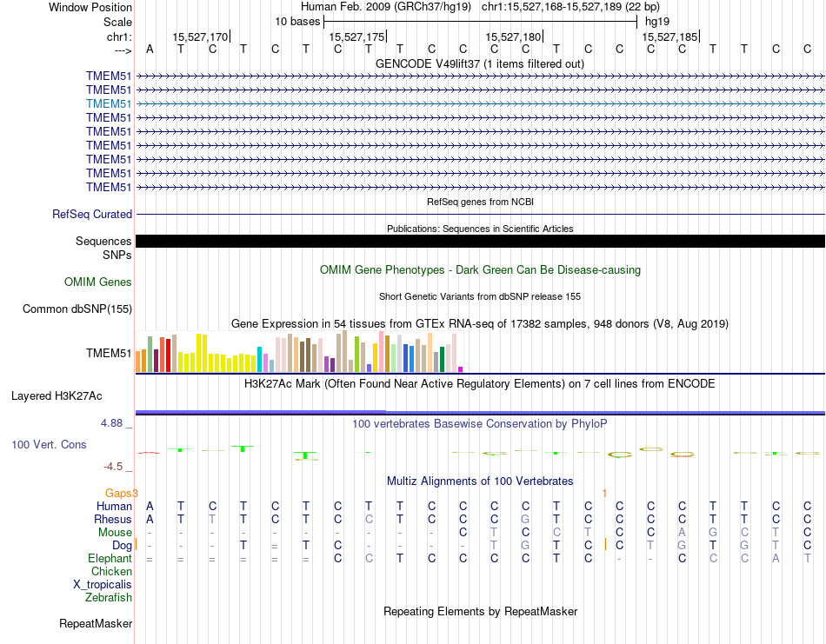This screenshot has height=644, width=826.
Task: Click the ---> base sequence direction label
Action: tap(123, 50)
